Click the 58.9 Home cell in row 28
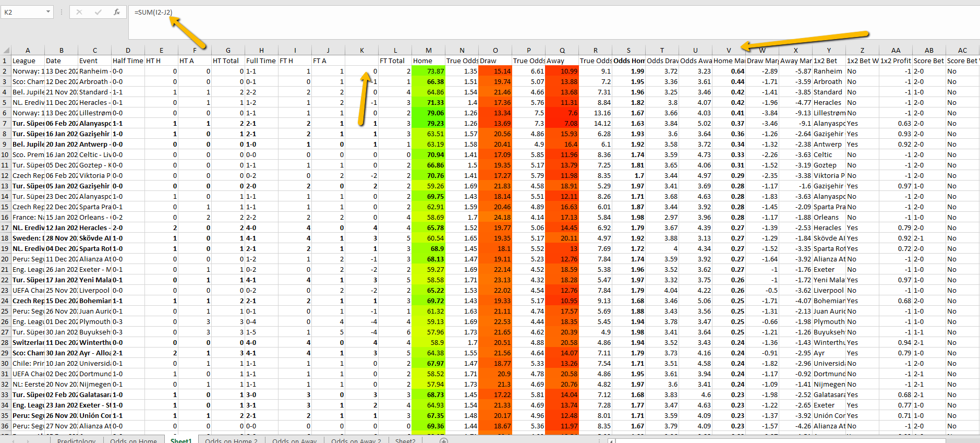Image resolution: width=980 pixels, height=443 pixels. [429, 342]
